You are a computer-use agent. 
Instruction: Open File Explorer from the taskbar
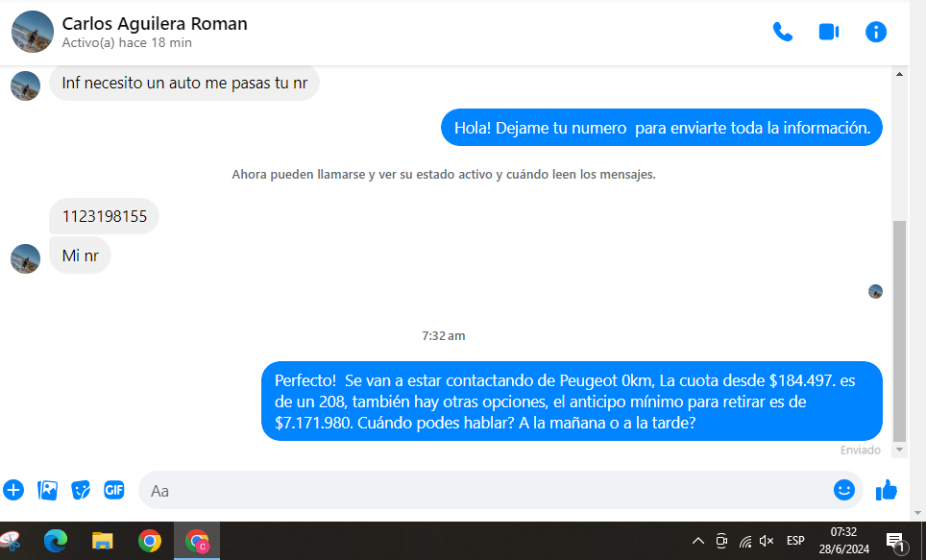pyautogui.click(x=102, y=541)
